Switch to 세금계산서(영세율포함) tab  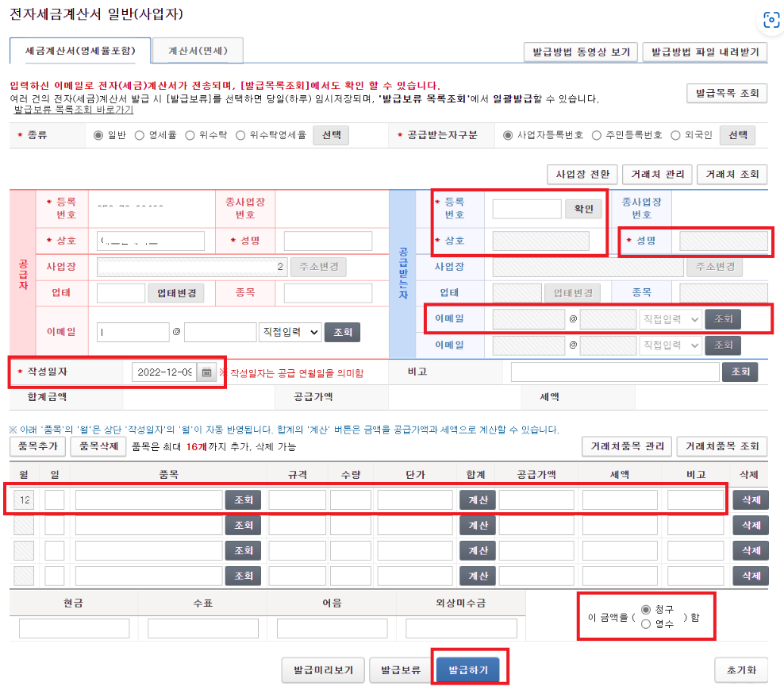point(80,51)
